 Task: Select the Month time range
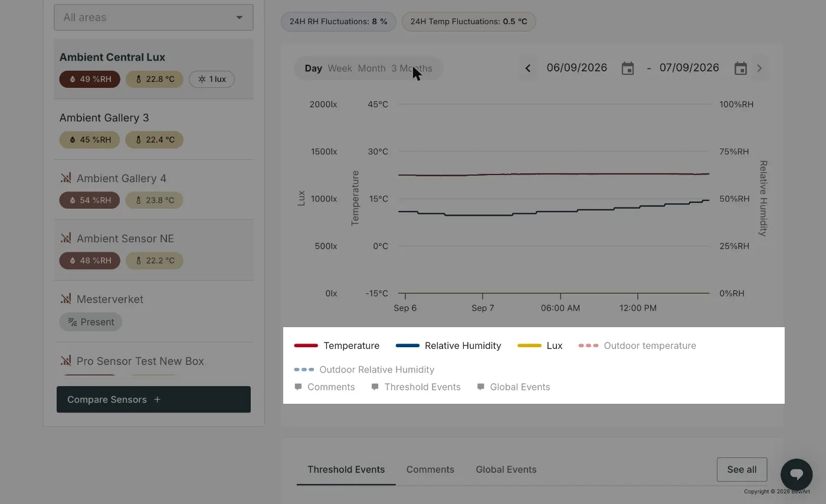[372, 68]
